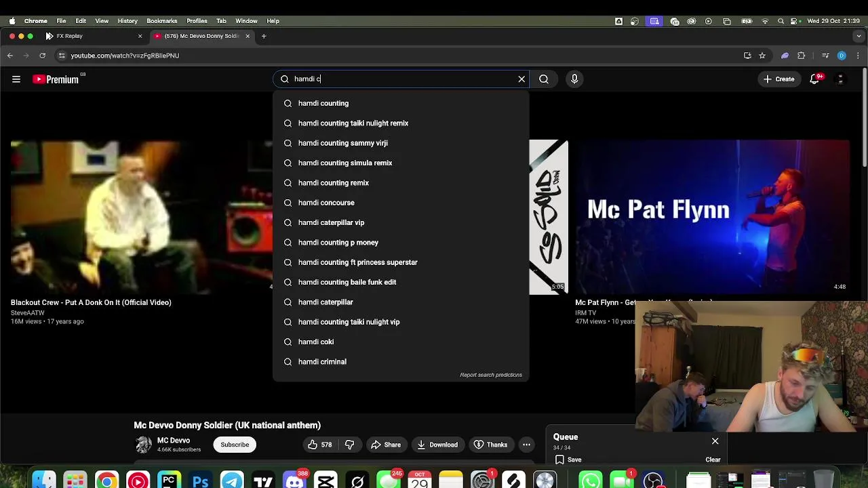Choose suggestion "hamdi coki"
Image resolution: width=868 pixels, height=488 pixels.
click(x=401, y=342)
